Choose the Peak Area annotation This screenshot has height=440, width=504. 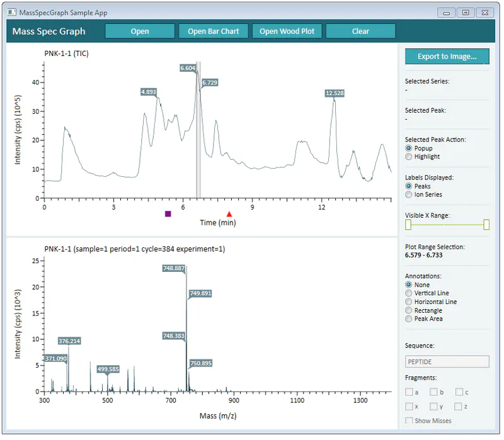tap(409, 319)
